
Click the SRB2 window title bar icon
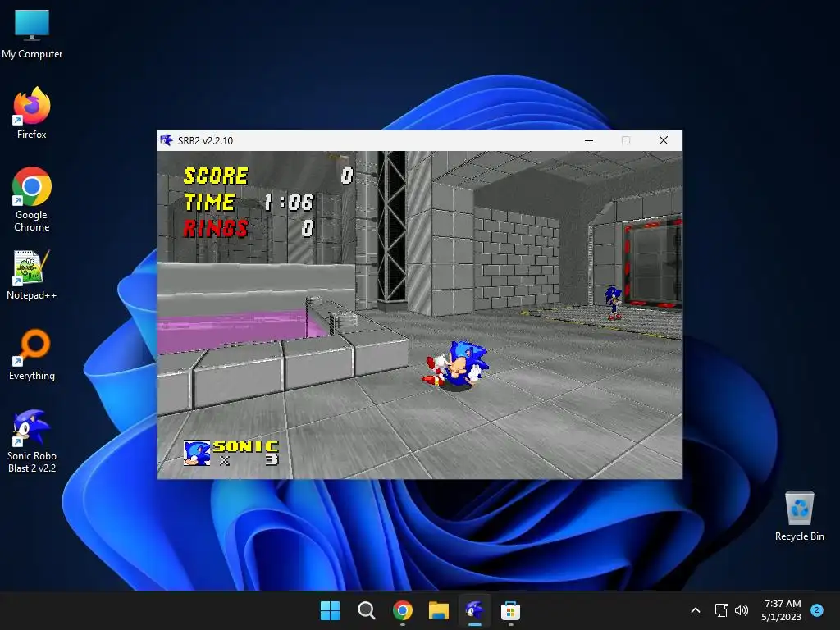(167, 140)
